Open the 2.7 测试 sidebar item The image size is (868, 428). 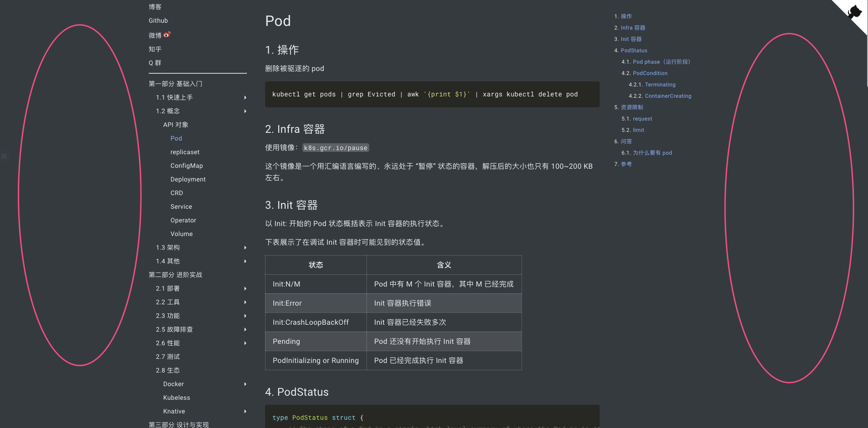[168, 357]
